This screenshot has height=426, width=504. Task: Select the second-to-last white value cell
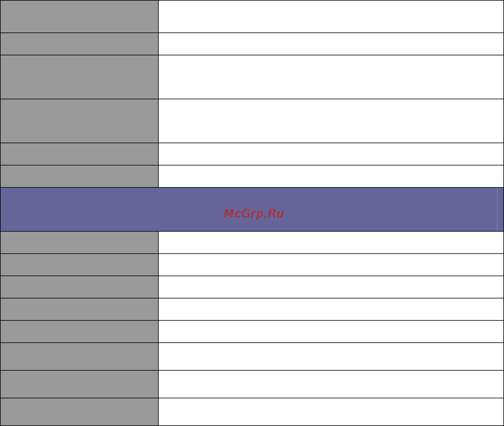tap(331, 384)
